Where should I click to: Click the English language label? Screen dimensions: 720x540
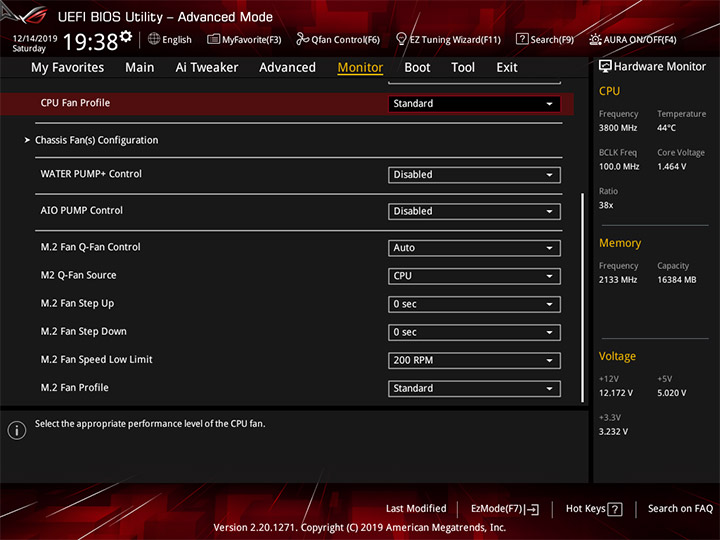pyautogui.click(x=177, y=39)
